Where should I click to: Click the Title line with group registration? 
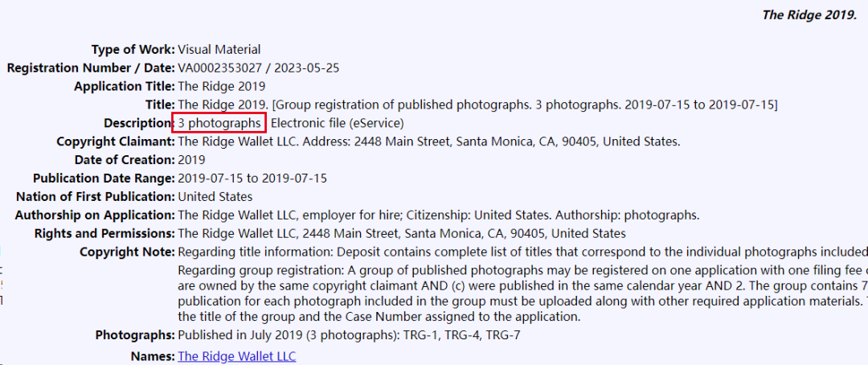(x=477, y=105)
